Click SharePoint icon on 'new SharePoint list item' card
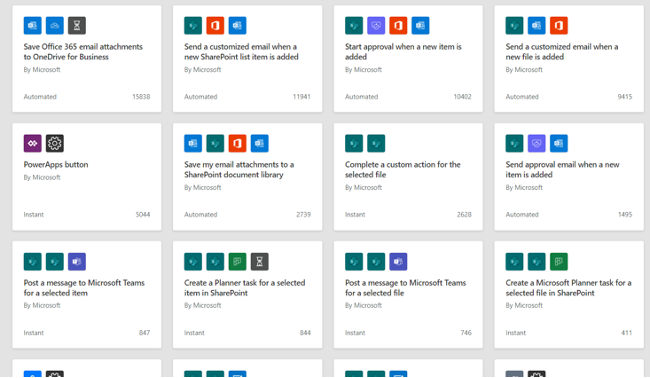The height and width of the screenshot is (378, 650). point(193,25)
